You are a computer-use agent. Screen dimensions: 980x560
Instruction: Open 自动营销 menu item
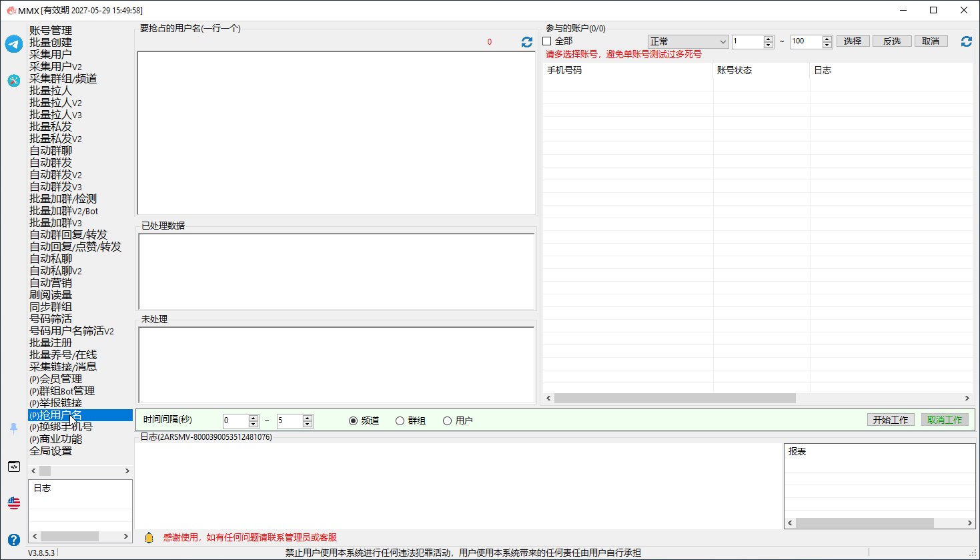click(51, 283)
